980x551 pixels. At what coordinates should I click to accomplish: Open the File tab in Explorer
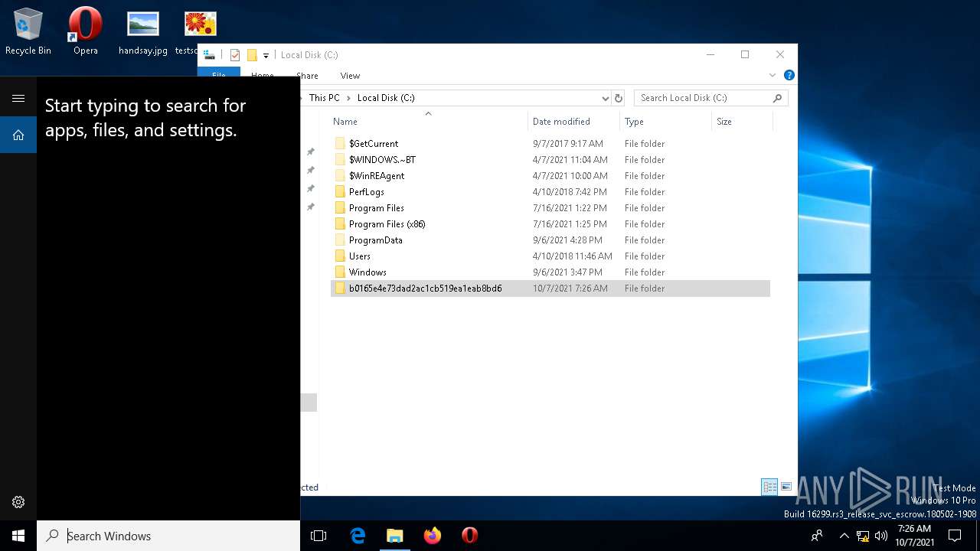point(219,75)
